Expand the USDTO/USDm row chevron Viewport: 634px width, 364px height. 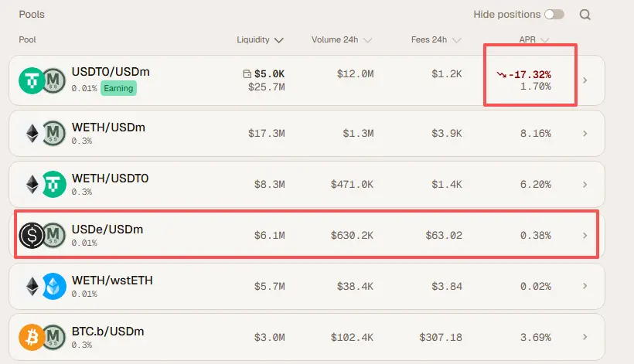(585, 80)
